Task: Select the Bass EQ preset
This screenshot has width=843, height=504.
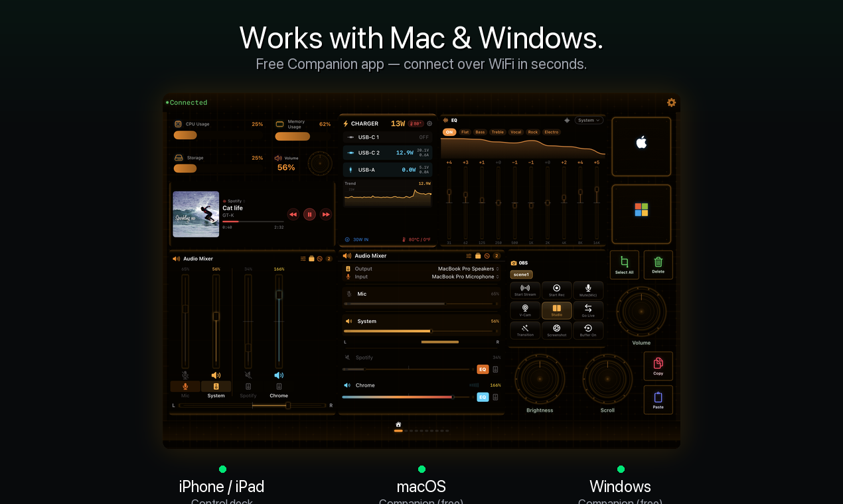Action: [480, 132]
